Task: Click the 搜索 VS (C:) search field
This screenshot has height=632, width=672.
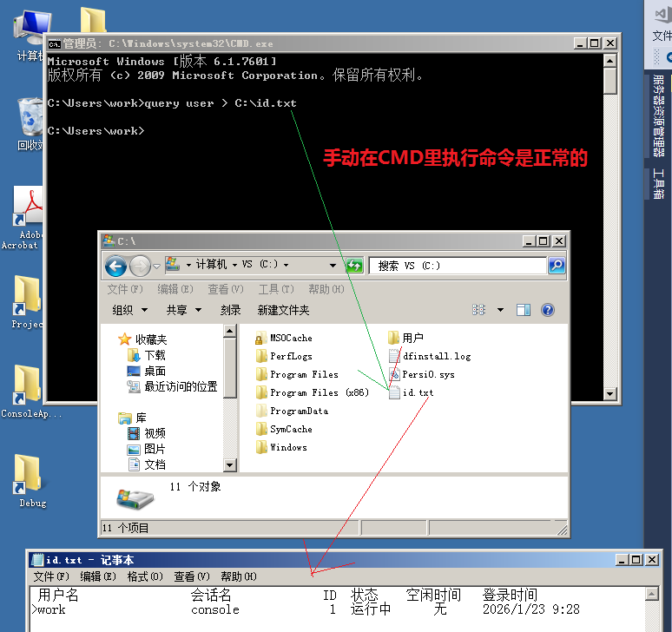Action: click(x=458, y=266)
